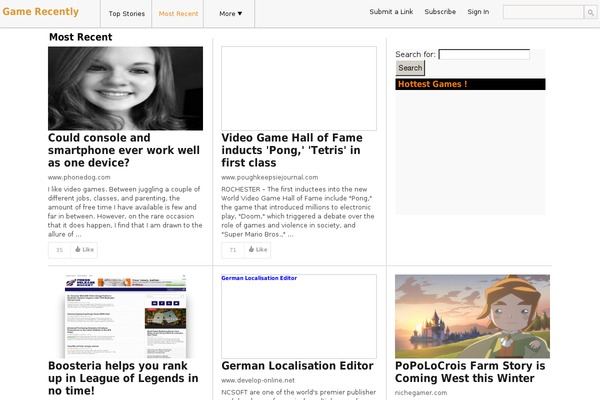600x400 pixels.
Task: Open woman portrait article thumbnail
Action: tap(126, 88)
